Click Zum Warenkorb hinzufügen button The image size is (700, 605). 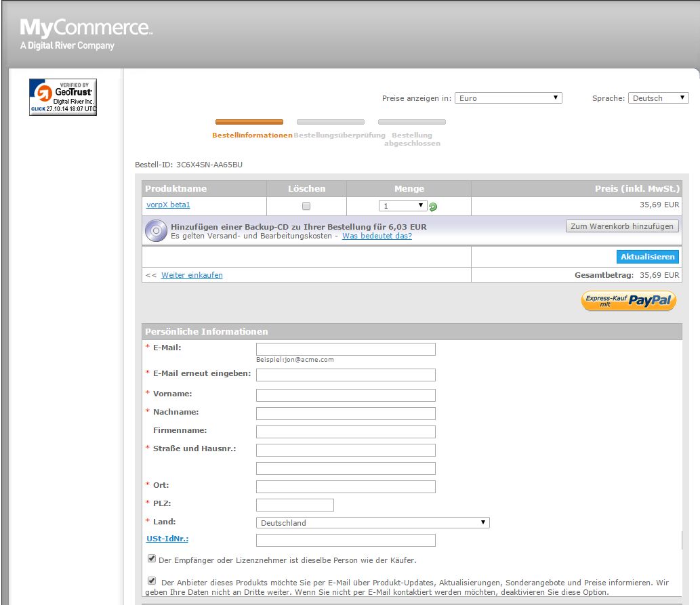(x=622, y=226)
